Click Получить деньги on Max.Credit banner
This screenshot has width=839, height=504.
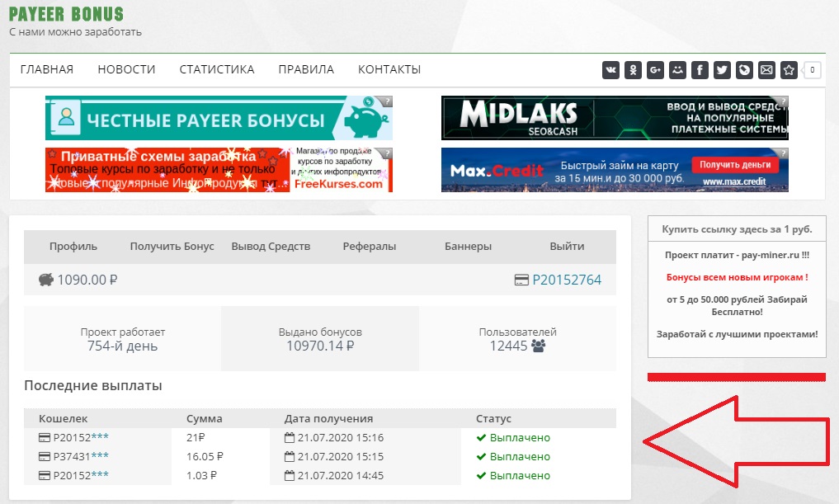tap(735, 165)
